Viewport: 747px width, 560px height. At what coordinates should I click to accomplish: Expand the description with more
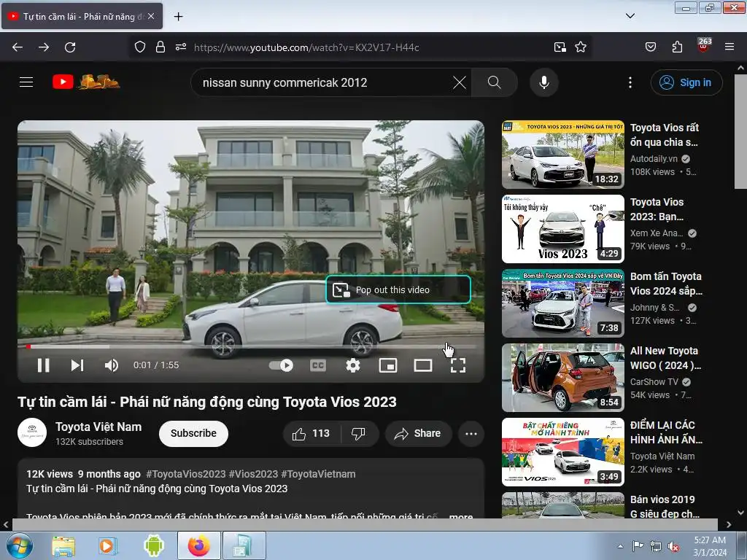(x=461, y=516)
